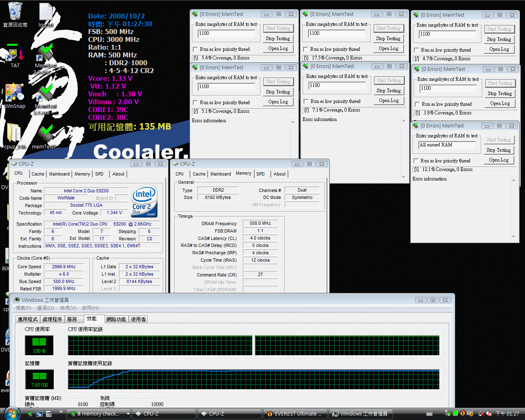Switch to Windows Task Manager taskbar button

361,413
